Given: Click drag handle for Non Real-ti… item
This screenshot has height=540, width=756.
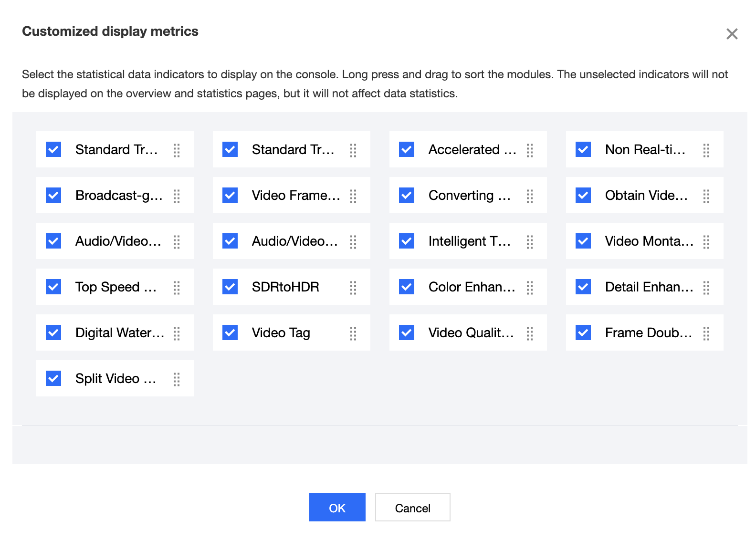Looking at the screenshot, I should [x=706, y=150].
